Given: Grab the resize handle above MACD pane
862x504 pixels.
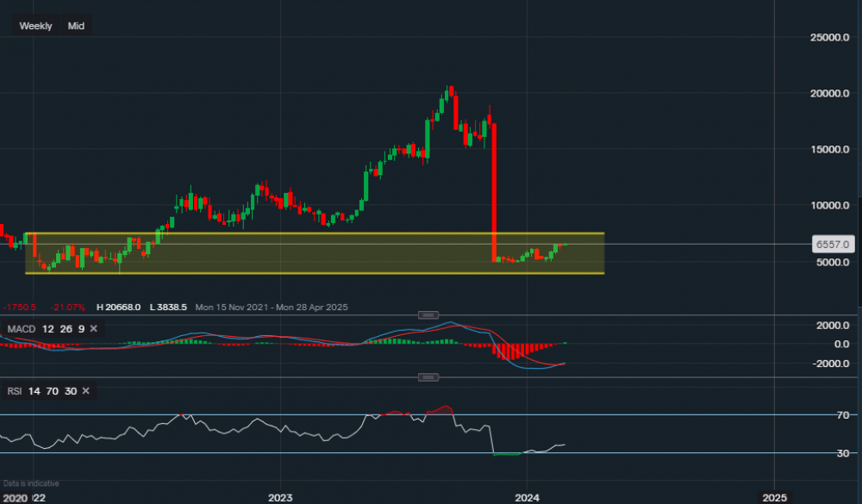Looking at the screenshot, I should point(428,314).
